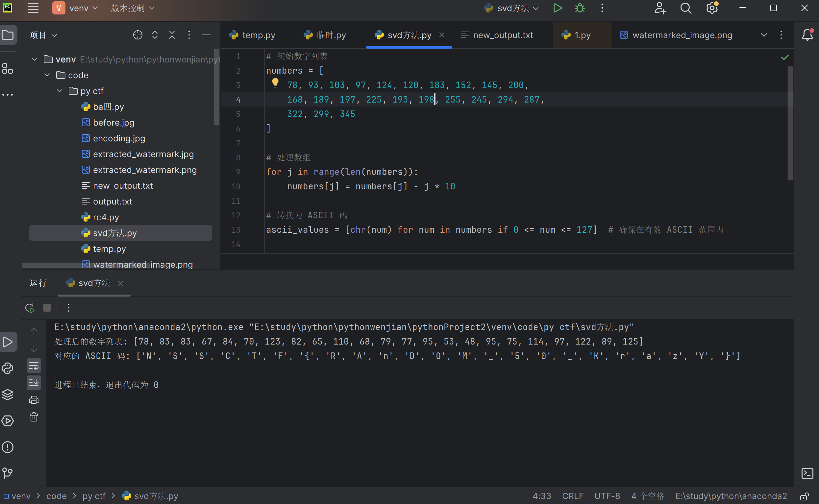The image size is (819, 504).
Task: Open the Python Packages layers icon
Action: tap(8, 394)
